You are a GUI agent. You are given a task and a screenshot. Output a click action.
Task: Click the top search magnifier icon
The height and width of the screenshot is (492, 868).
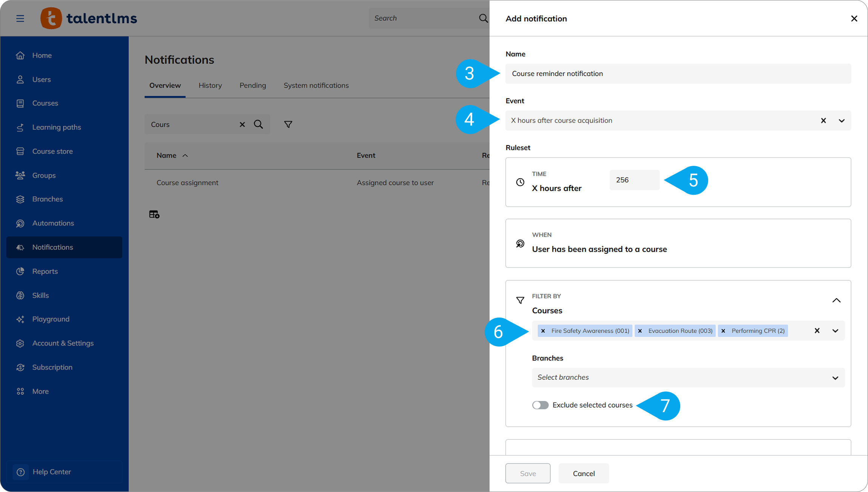point(483,18)
